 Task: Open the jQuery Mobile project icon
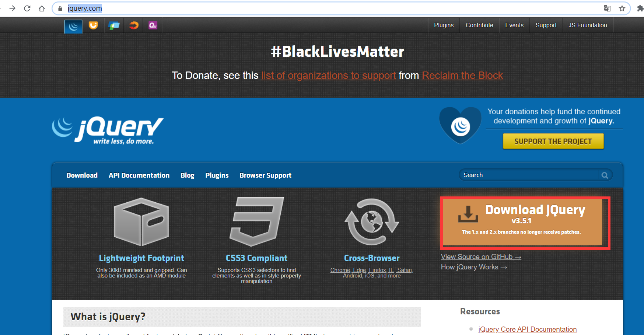point(114,25)
